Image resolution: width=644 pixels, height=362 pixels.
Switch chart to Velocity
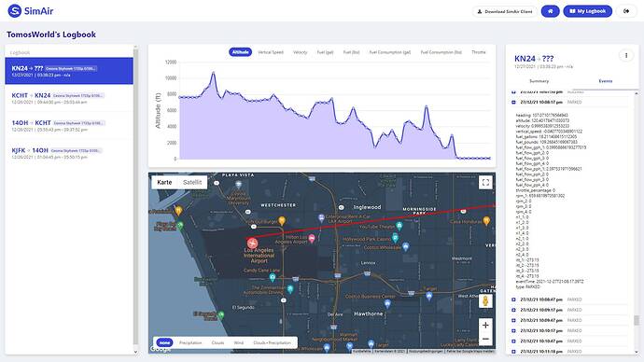coord(301,52)
